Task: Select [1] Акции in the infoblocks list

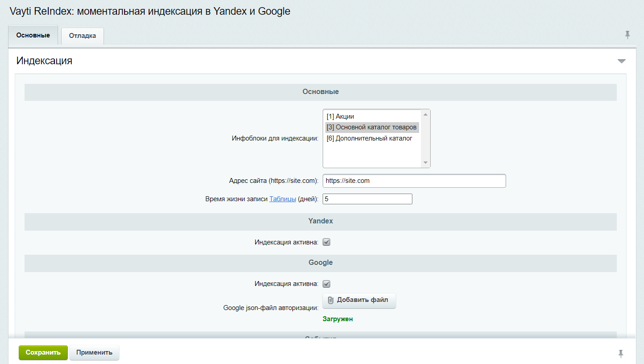Action: pyautogui.click(x=340, y=116)
